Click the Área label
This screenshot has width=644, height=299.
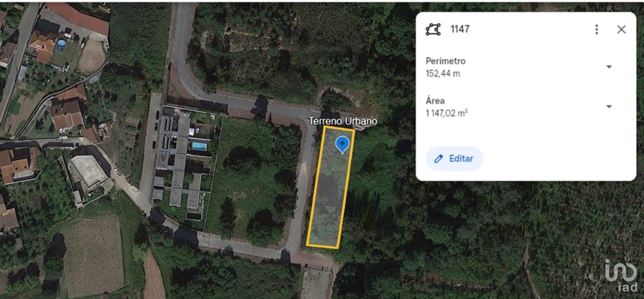point(435,100)
